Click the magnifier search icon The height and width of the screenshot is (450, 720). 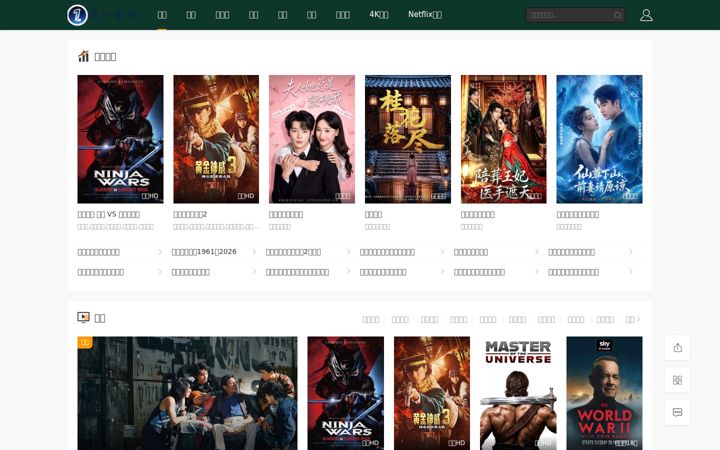[x=618, y=15]
